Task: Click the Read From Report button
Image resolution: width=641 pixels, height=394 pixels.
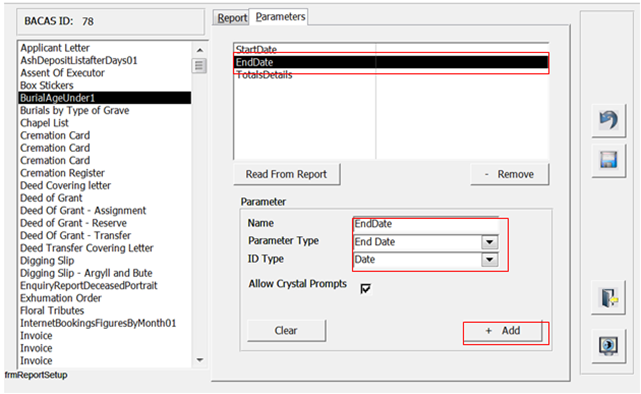Action: click(x=287, y=174)
